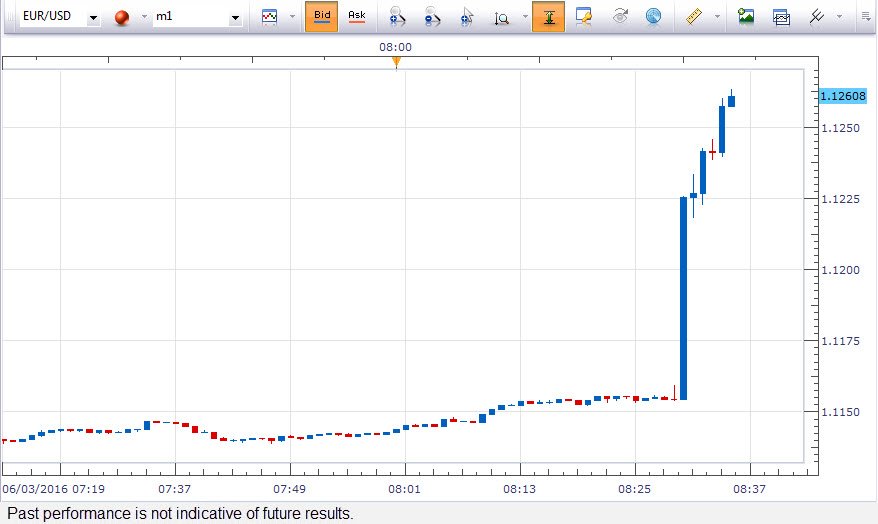
Task: Select the diagonal lines drawing tool
Action: click(816, 17)
